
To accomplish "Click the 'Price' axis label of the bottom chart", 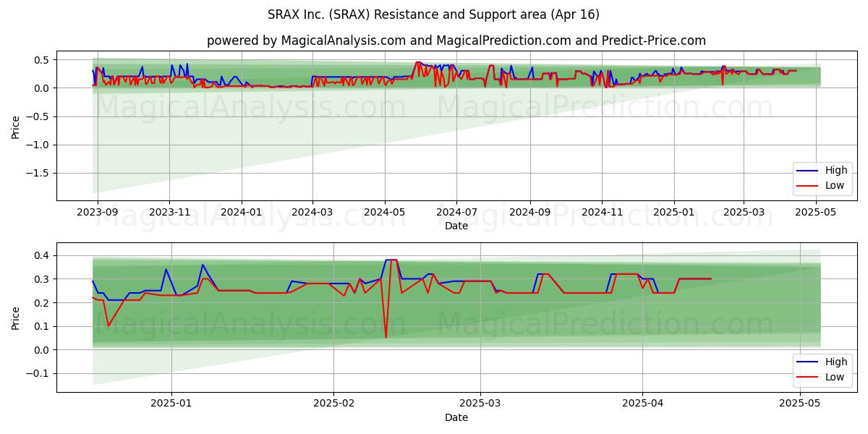I will (x=16, y=317).
